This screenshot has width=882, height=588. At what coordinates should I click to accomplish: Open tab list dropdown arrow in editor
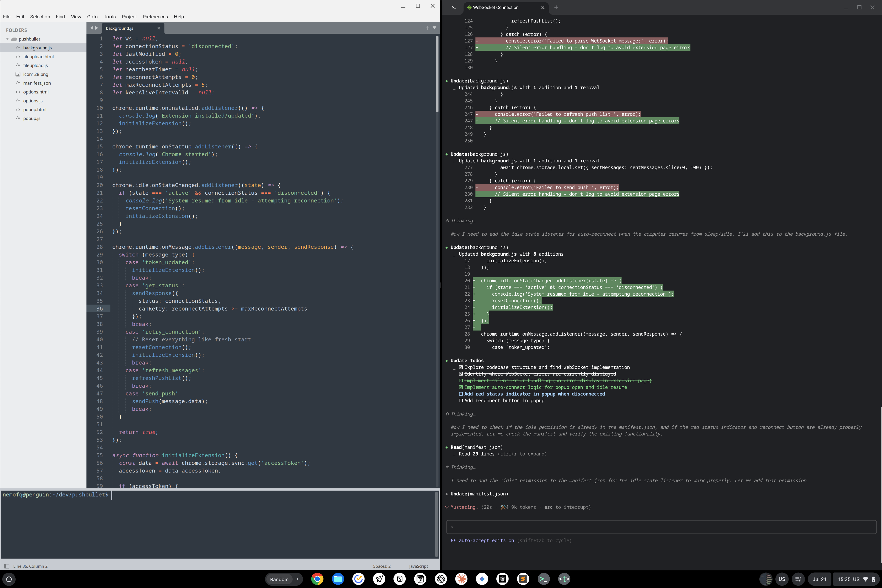435,28
